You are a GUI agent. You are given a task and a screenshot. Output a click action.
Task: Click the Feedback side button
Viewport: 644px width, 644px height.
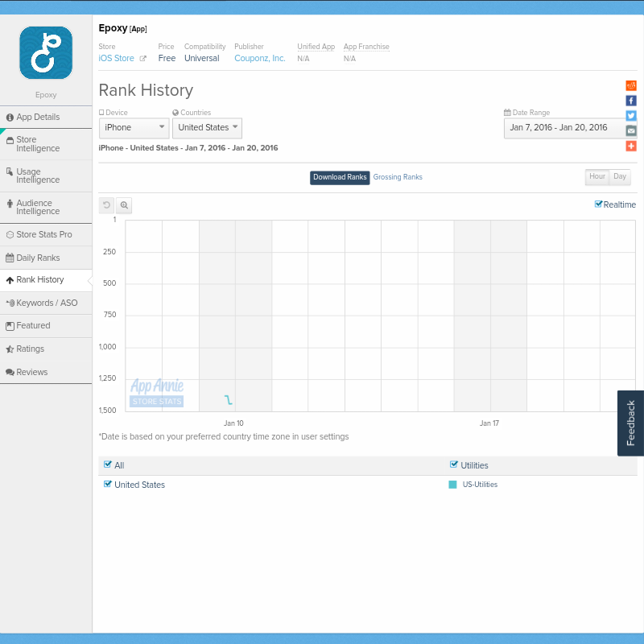coord(630,423)
